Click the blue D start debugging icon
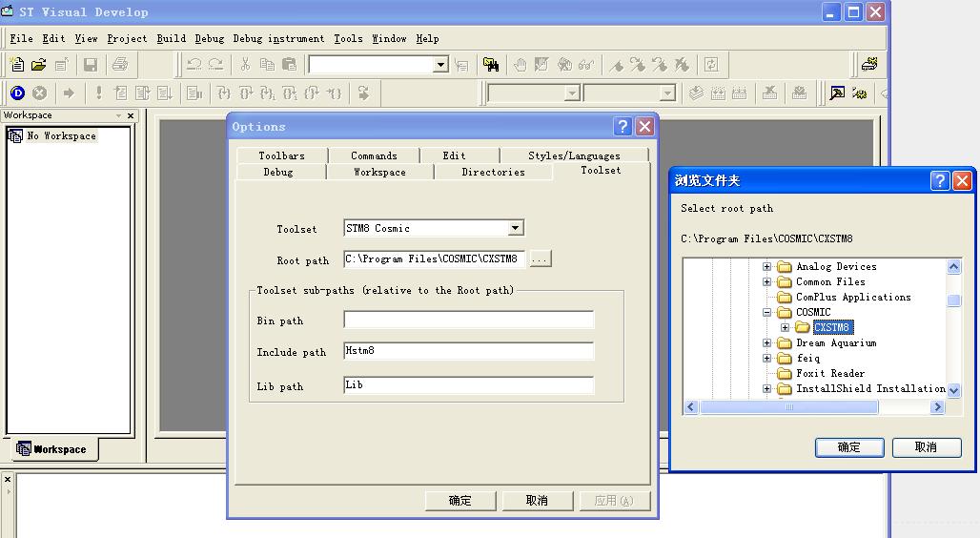980x538 pixels. click(x=17, y=93)
